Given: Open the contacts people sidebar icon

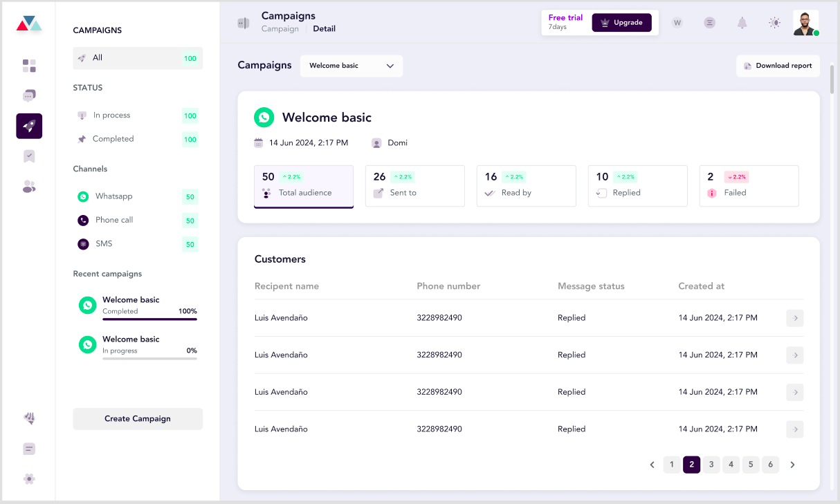Looking at the screenshot, I should pyautogui.click(x=29, y=187).
